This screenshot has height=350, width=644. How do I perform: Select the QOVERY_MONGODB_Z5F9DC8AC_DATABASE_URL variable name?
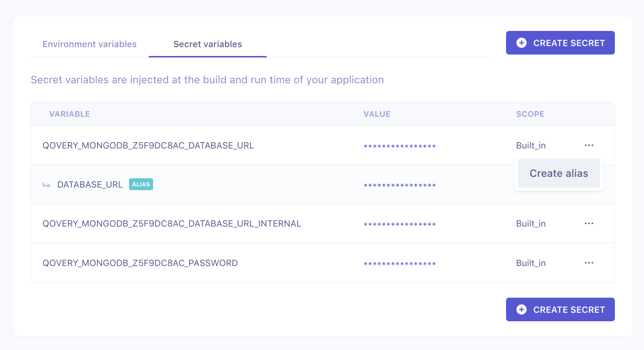coord(148,146)
